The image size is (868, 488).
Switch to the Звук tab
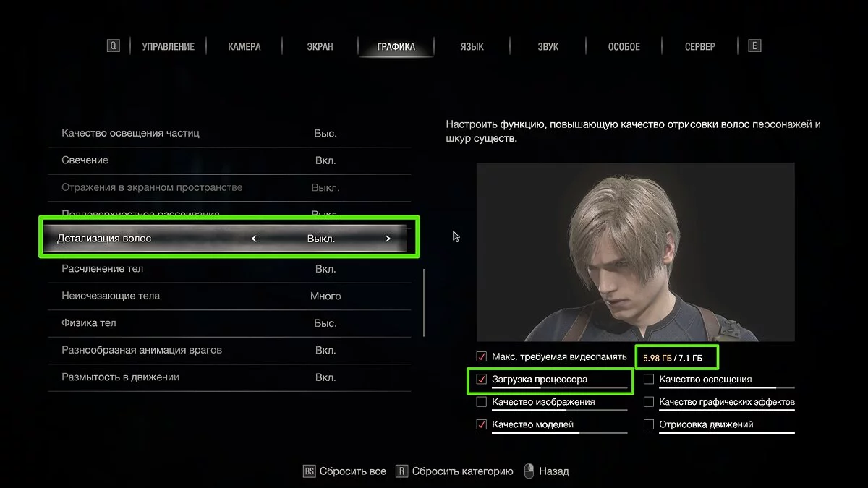click(548, 46)
